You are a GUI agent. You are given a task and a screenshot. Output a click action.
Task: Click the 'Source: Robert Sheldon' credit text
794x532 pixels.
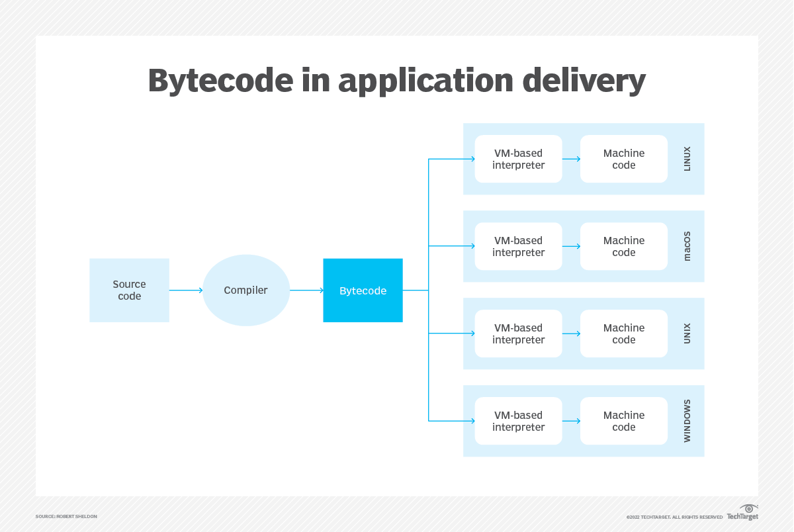click(66, 516)
